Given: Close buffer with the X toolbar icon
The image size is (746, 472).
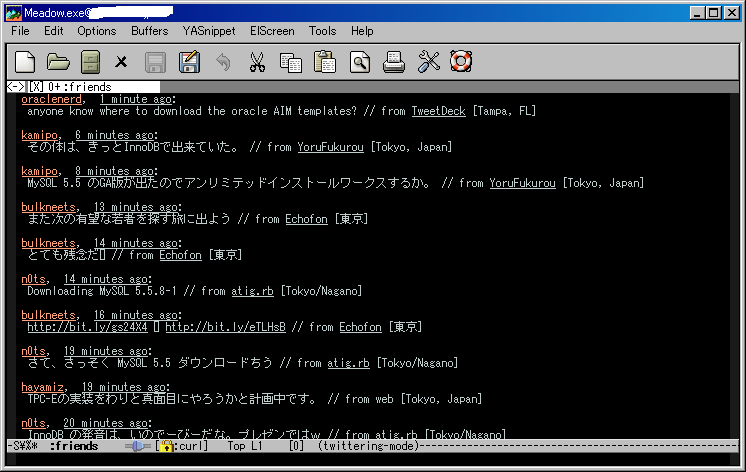Looking at the screenshot, I should (121, 62).
